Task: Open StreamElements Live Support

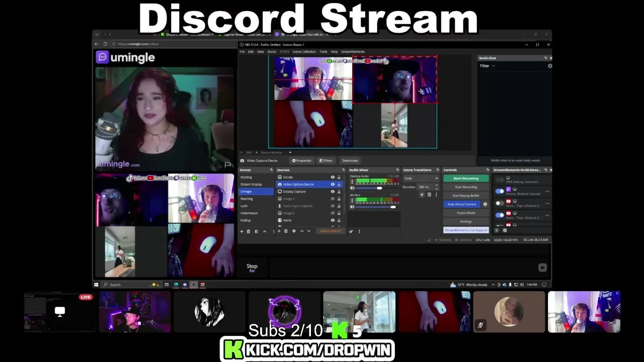Action: click(466, 230)
